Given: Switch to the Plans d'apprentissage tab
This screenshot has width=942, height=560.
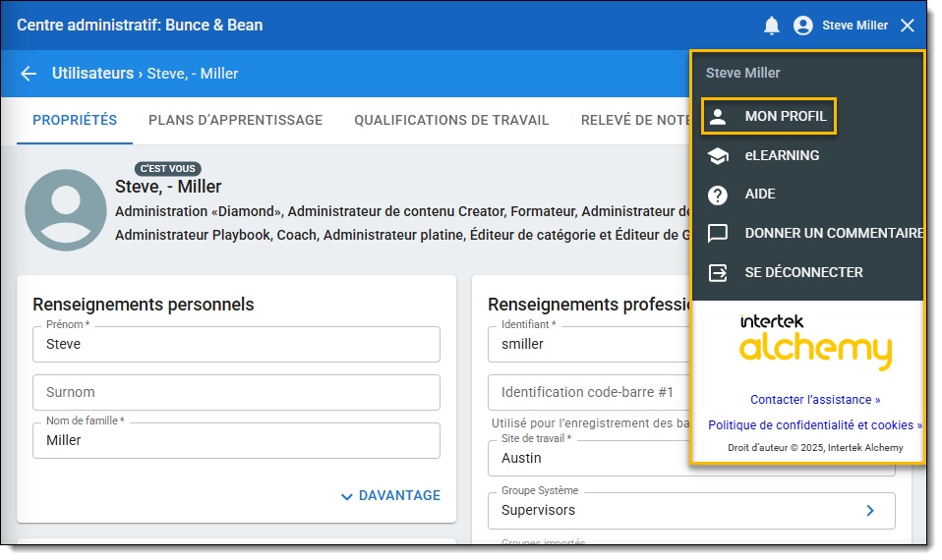Looking at the screenshot, I should pos(235,120).
